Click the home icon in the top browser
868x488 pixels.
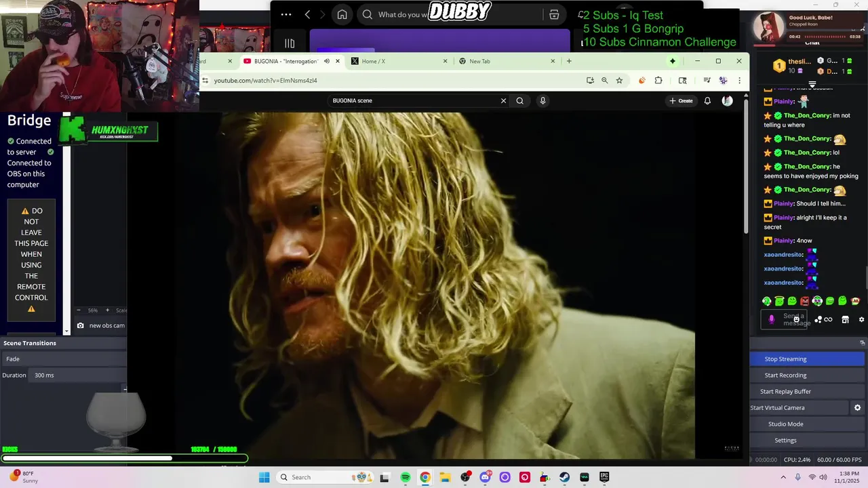click(x=342, y=14)
